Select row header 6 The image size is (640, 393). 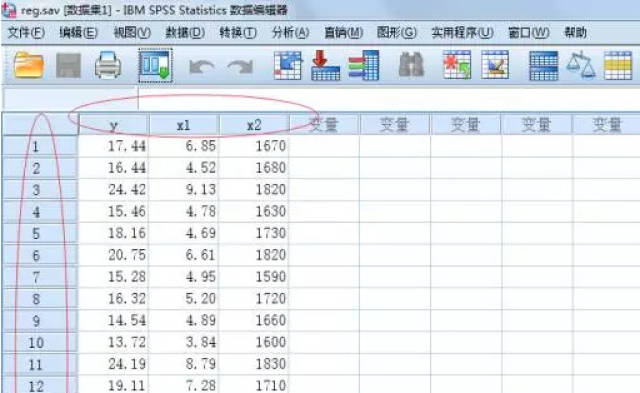pos(40,255)
